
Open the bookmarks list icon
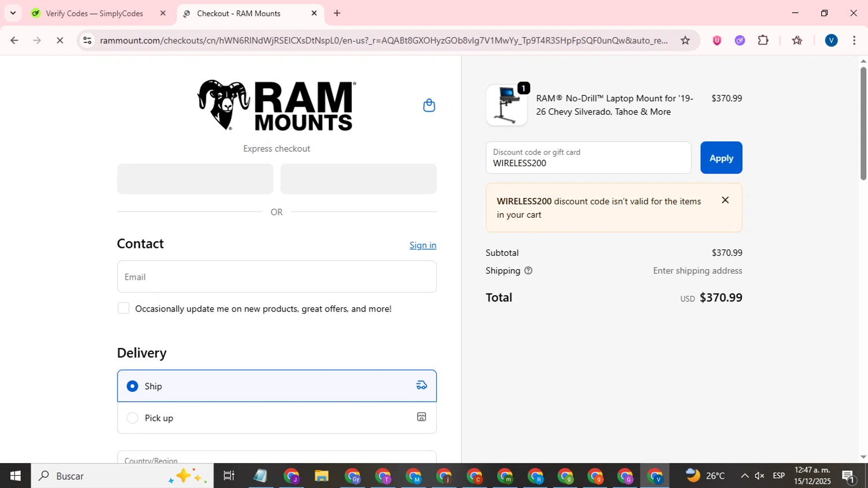pos(797,41)
